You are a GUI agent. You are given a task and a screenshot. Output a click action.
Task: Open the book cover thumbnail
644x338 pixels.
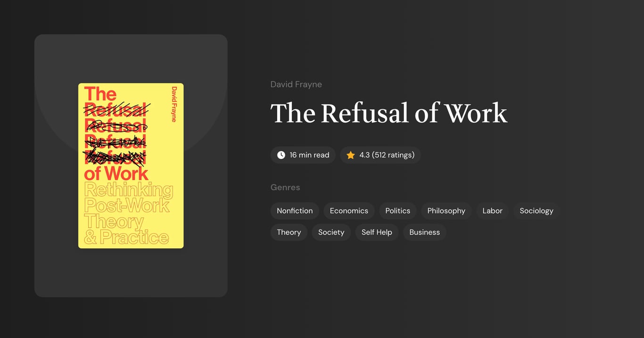131,165
